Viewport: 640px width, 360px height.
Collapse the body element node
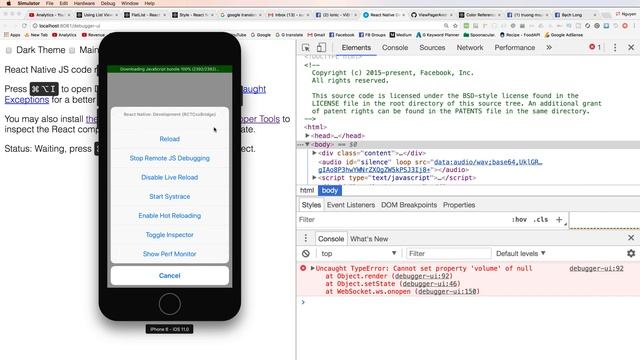(x=307, y=144)
